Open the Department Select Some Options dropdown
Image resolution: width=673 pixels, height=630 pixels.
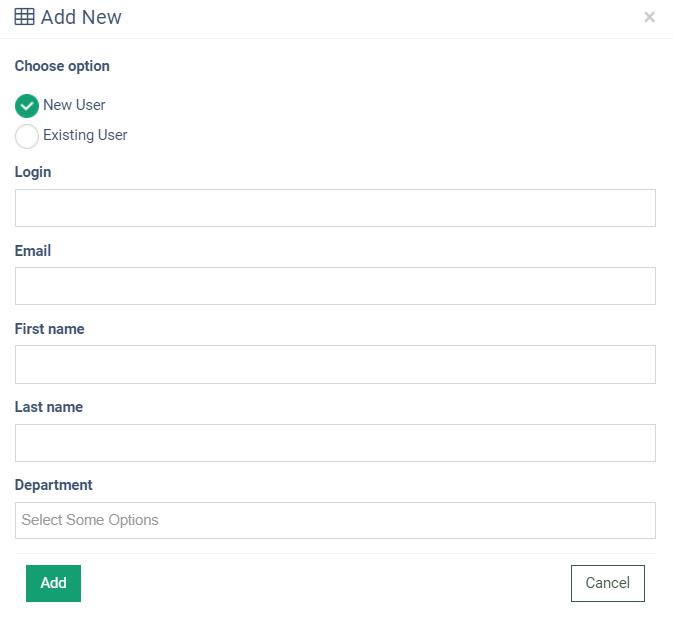point(335,520)
